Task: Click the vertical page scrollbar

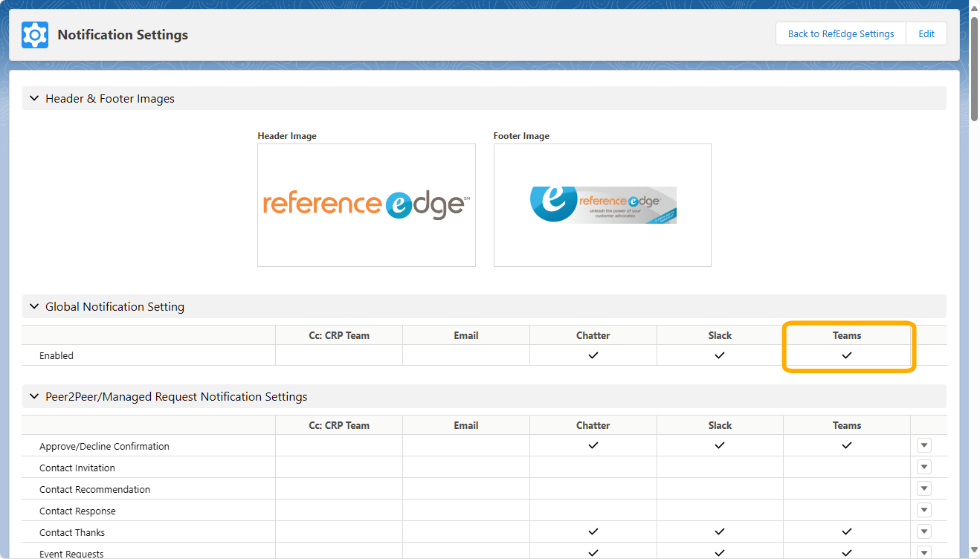Action: 974,67
